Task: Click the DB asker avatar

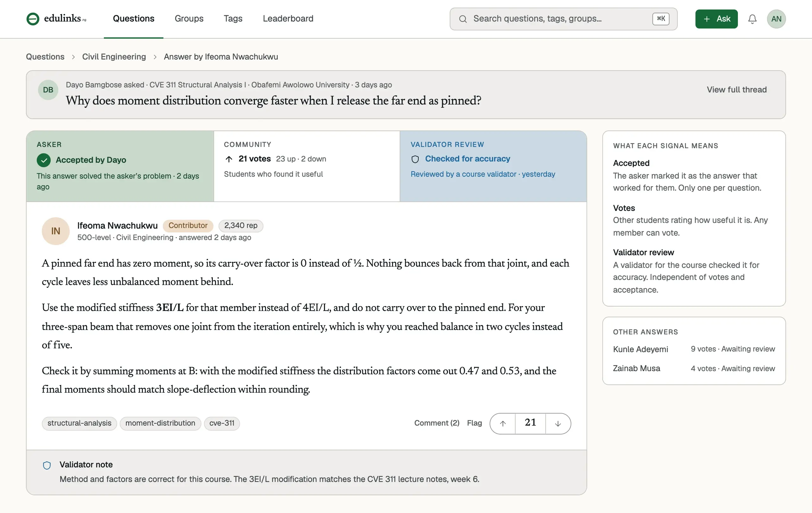Action: tap(48, 90)
